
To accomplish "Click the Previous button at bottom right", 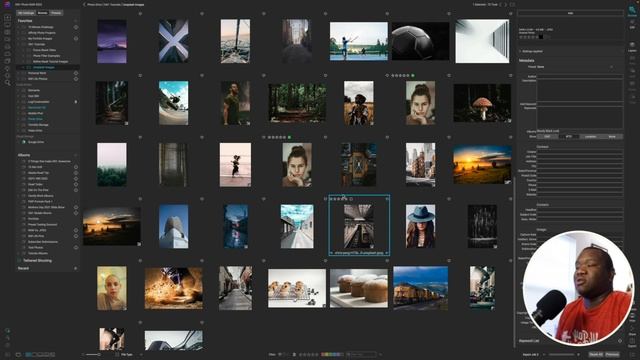I will coord(612,354).
